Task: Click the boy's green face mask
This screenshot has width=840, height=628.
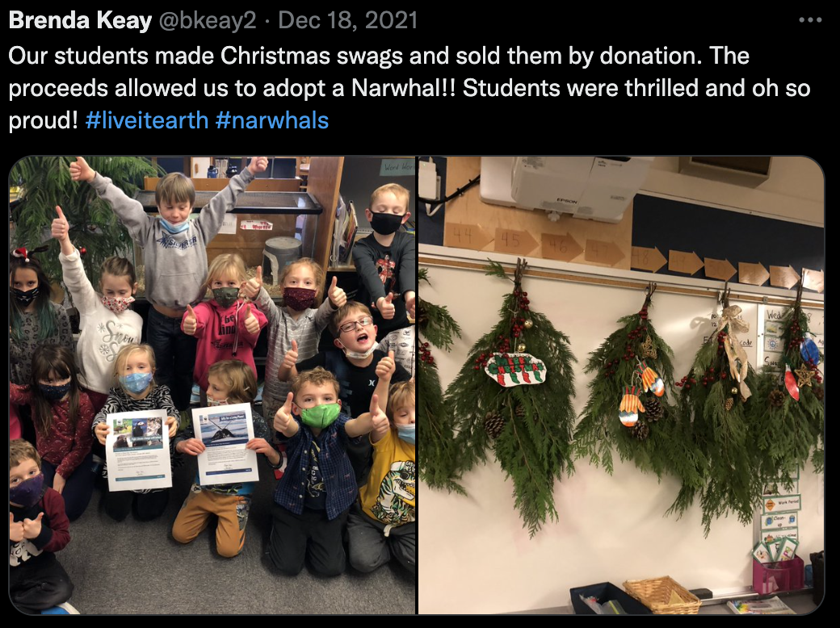Action: 320,415
